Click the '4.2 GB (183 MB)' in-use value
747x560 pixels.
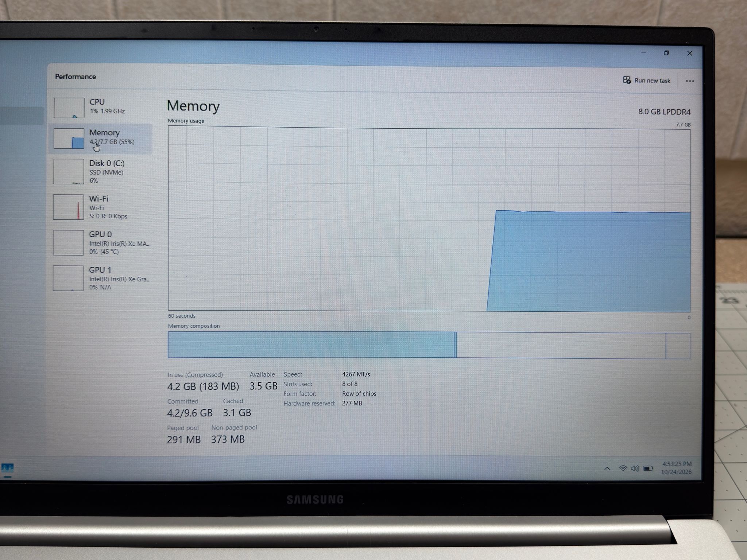coord(203,386)
